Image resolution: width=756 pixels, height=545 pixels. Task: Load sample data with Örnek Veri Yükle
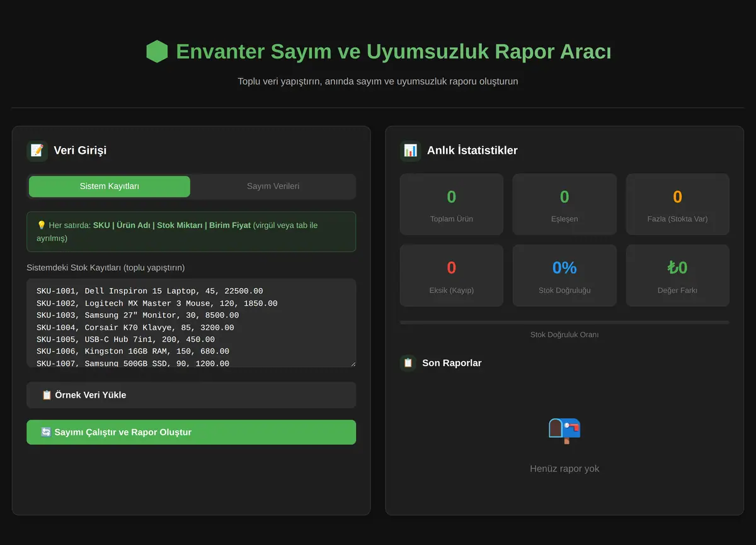(192, 395)
